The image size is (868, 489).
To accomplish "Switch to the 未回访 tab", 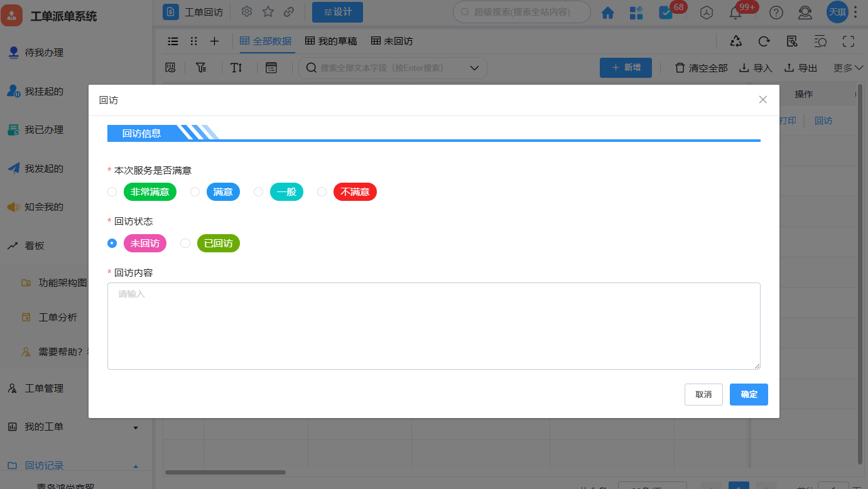I will [x=392, y=41].
